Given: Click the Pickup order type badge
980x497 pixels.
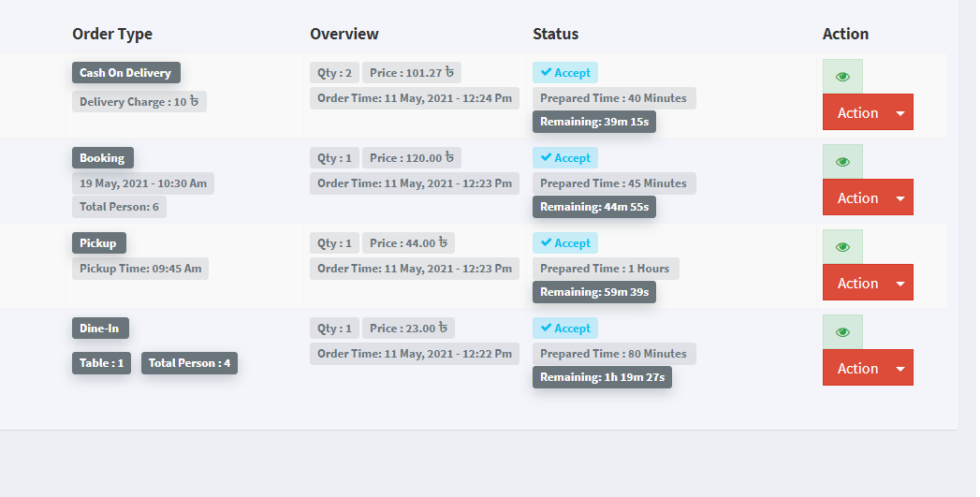Looking at the screenshot, I should [98, 243].
